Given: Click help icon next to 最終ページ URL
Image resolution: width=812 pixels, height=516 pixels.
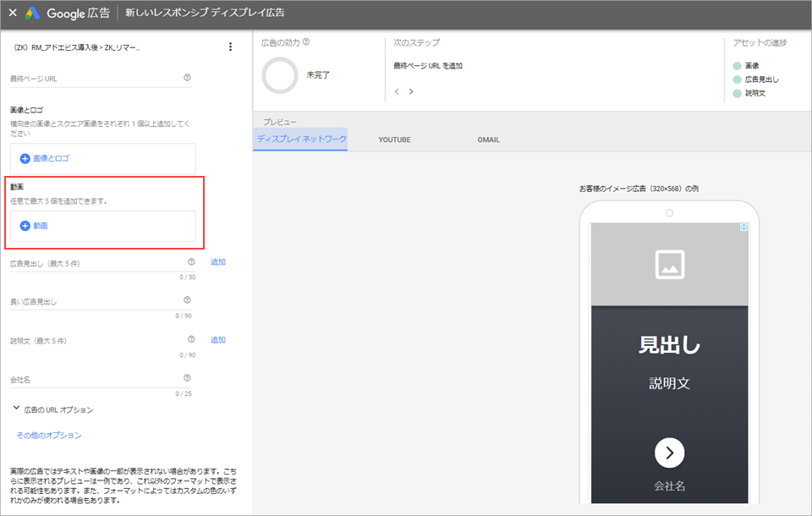Looking at the screenshot, I should (187, 78).
